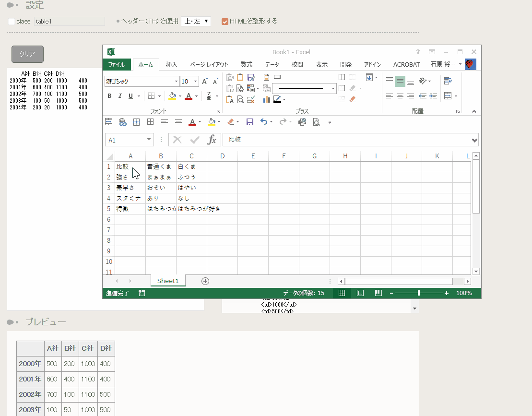
Task: Undo last action in quick access toolbar
Action: tap(264, 122)
